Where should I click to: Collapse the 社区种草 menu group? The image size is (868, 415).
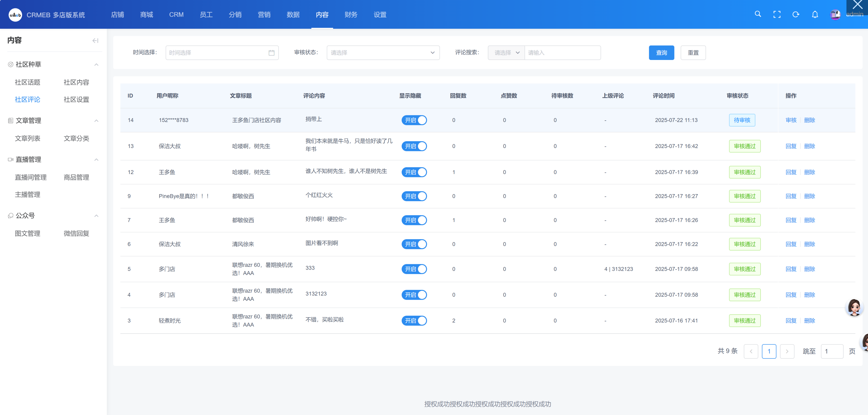[96, 64]
